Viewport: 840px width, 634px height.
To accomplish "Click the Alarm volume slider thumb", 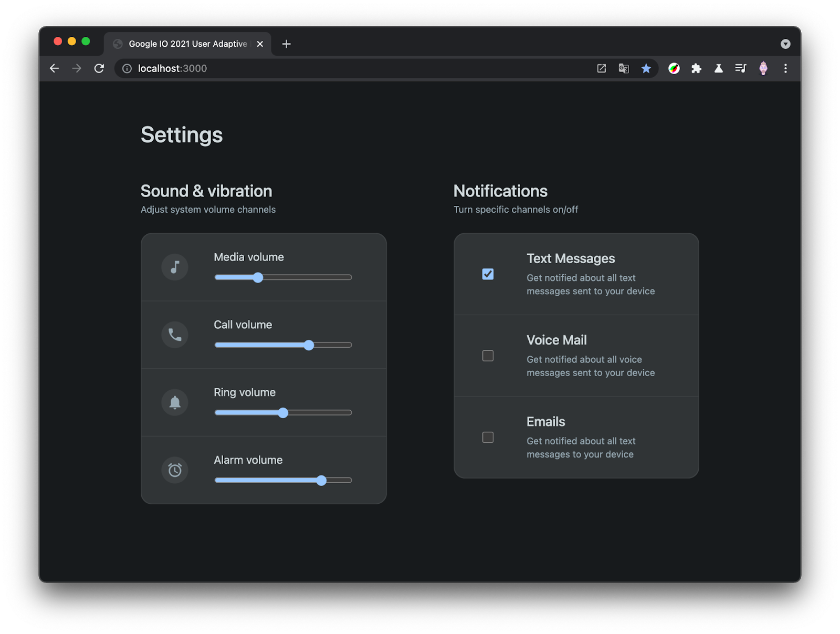I will click(x=321, y=481).
